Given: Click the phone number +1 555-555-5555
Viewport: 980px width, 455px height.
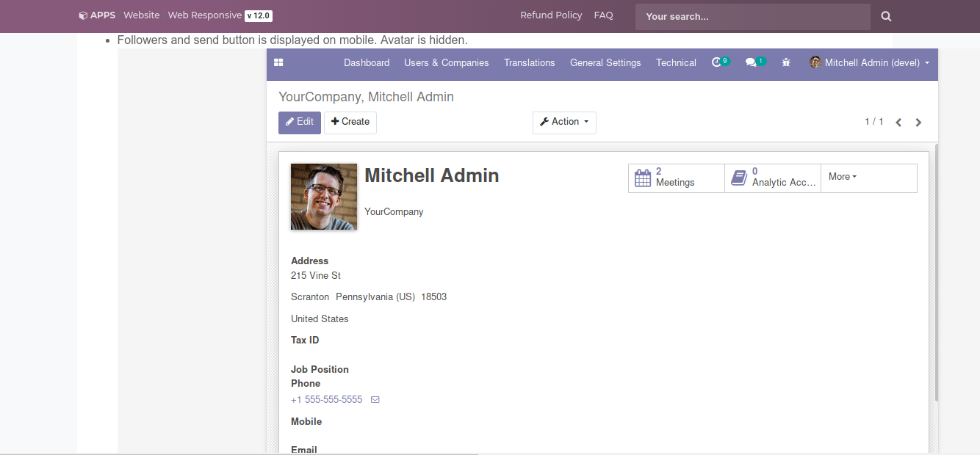Looking at the screenshot, I should click(x=327, y=400).
